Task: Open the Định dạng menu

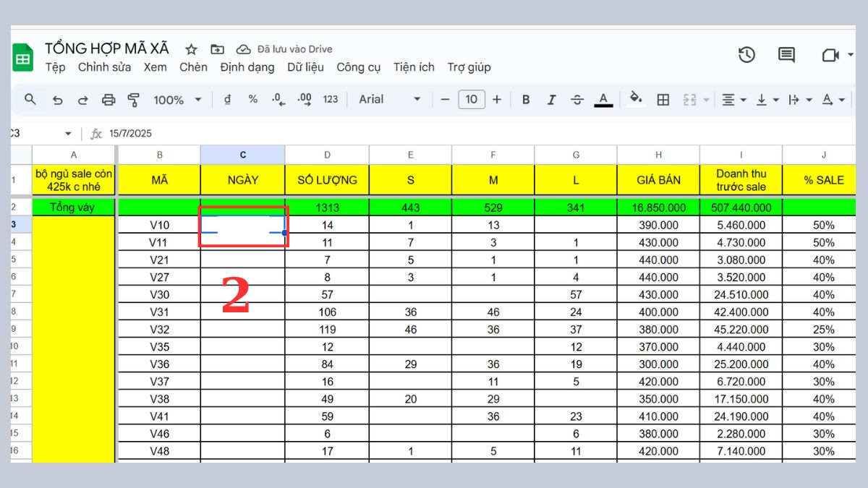Action: 247,67
